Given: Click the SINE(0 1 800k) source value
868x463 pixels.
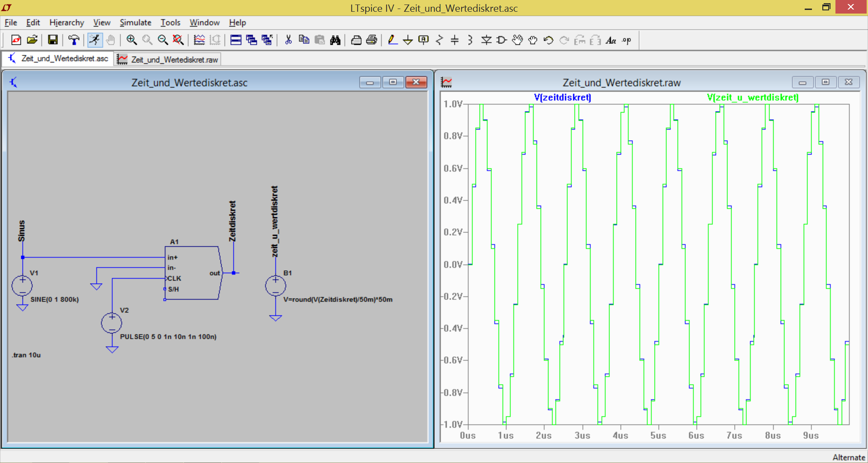Looking at the screenshot, I should [x=55, y=299].
